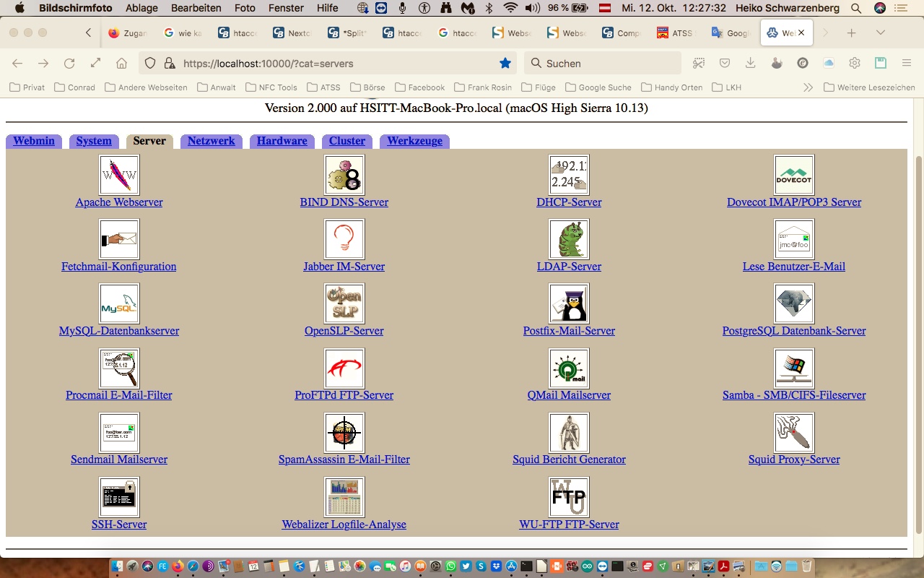The image size is (924, 578).
Task: Open the Hardware category tab
Action: click(x=282, y=141)
